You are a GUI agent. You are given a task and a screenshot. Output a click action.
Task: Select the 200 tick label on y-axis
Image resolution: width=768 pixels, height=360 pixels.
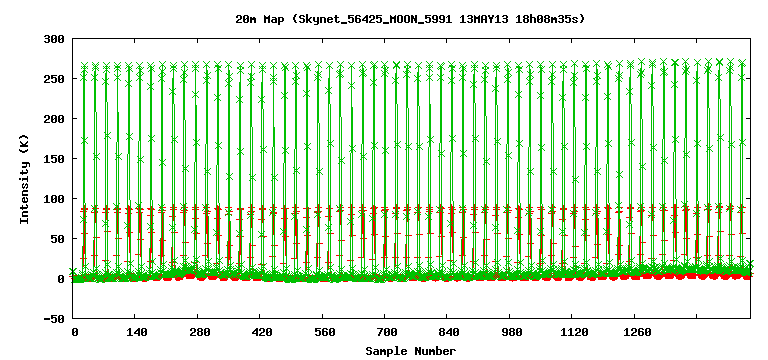tap(54, 119)
